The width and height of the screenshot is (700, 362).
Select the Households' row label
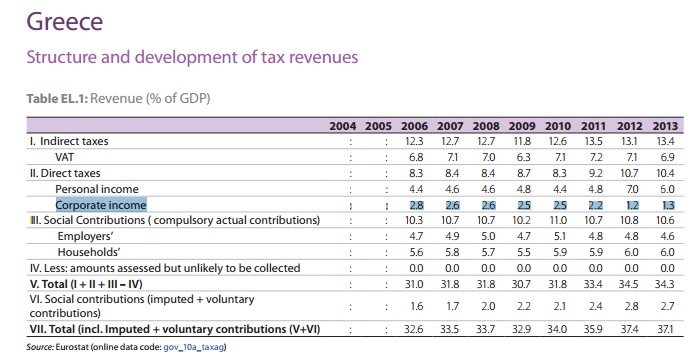pyautogui.click(x=89, y=252)
